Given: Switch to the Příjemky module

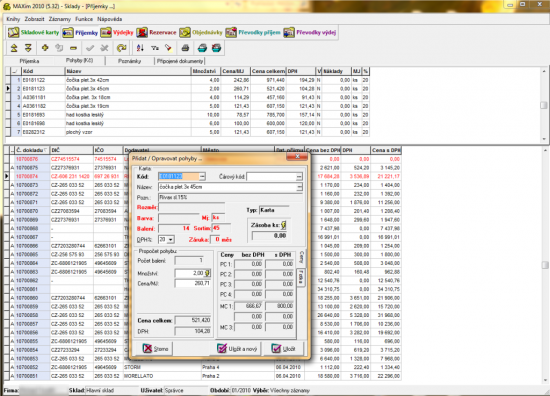Looking at the screenshot, I should click(80, 33).
